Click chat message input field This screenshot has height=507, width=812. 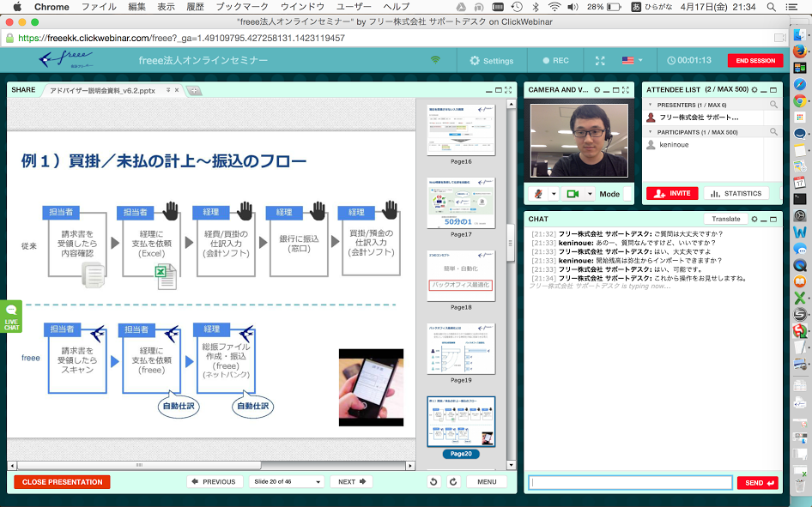[630, 483]
